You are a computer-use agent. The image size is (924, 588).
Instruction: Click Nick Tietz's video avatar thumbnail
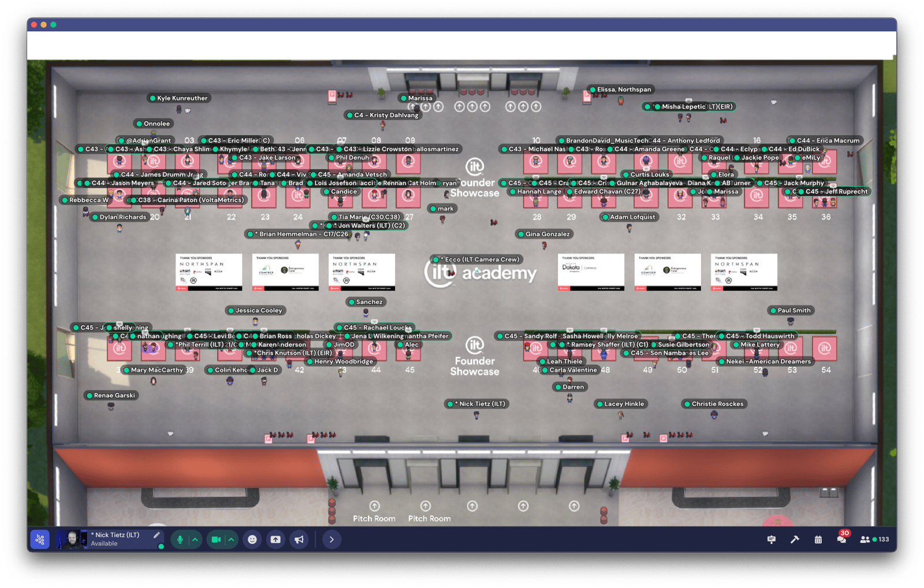pyautogui.click(x=72, y=539)
